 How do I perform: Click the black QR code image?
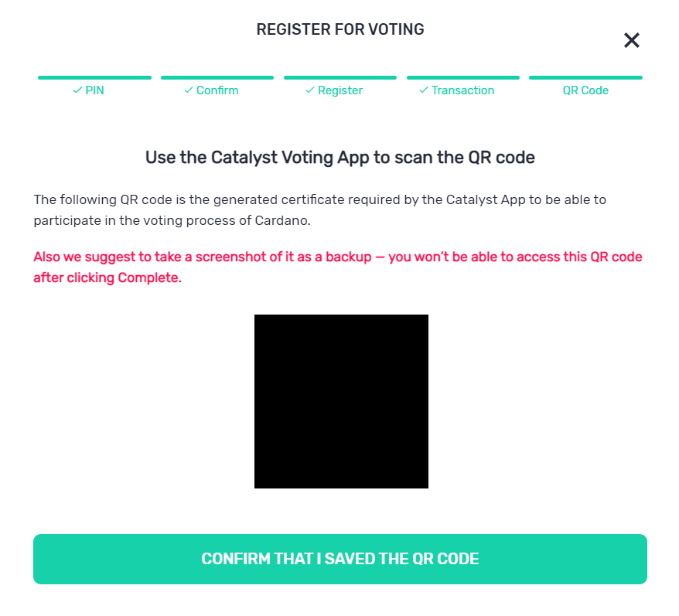341,401
